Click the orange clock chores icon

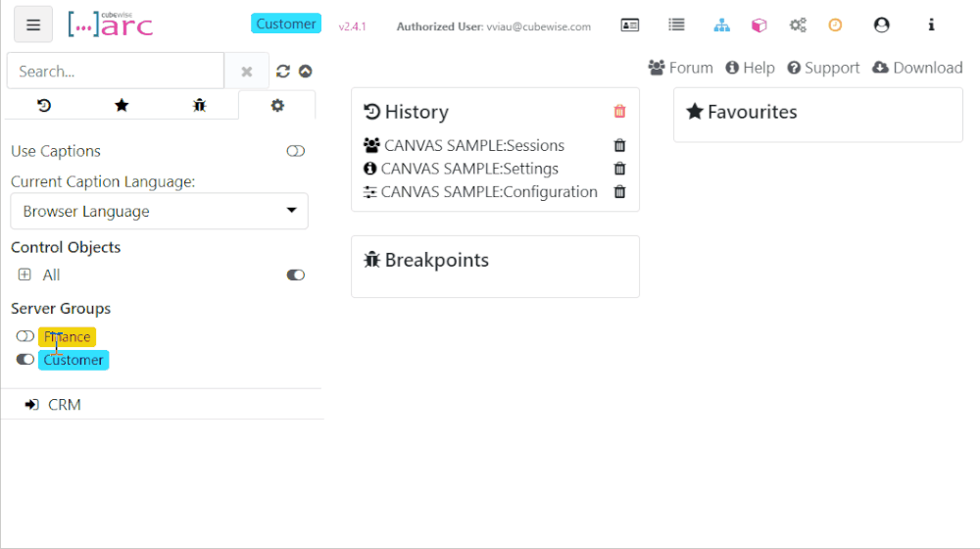tap(835, 25)
